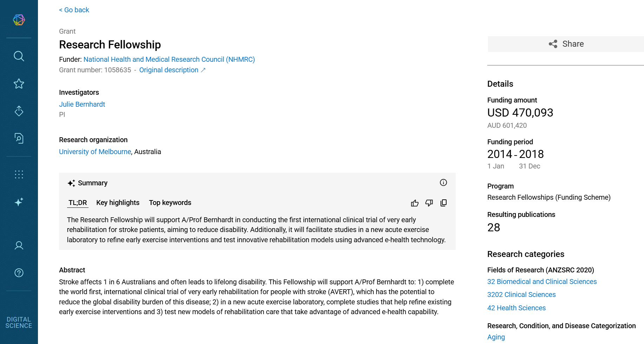The width and height of the screenshot is (644, 344).
Task: Switch to the Top keywords tab
Action: click(x=170, y=203)
